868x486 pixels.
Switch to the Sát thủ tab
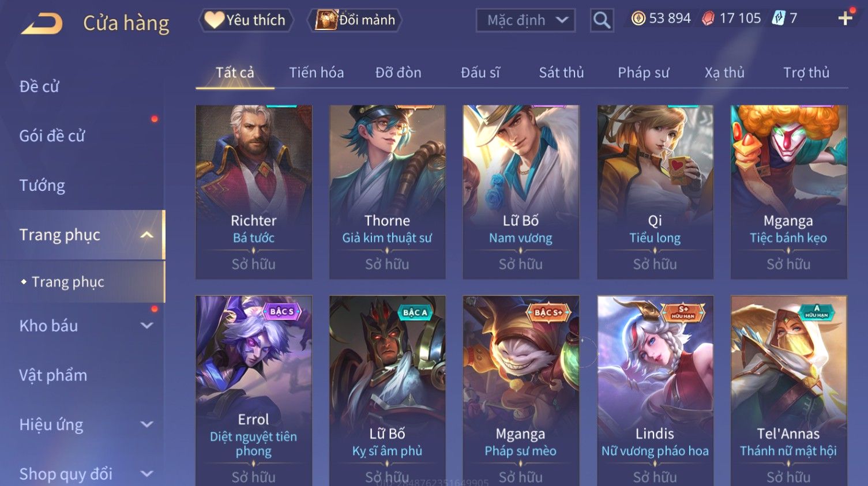pos(561,73)
